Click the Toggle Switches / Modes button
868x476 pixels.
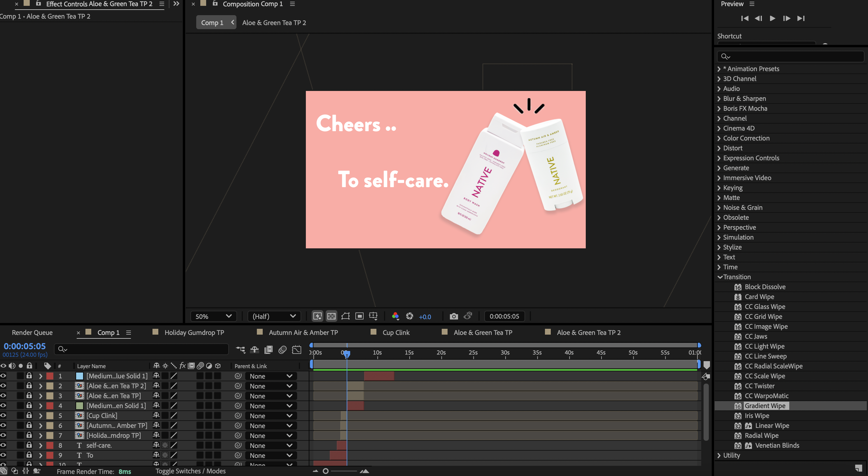coord(190,471)
